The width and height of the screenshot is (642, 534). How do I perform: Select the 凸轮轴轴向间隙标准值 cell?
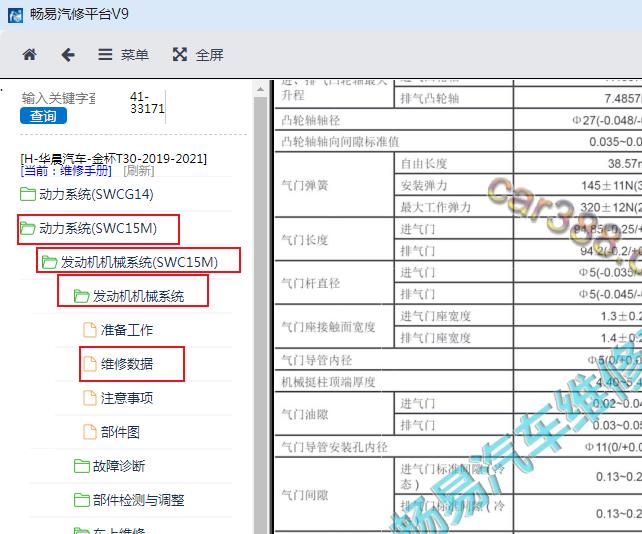[x=394, y=142]
